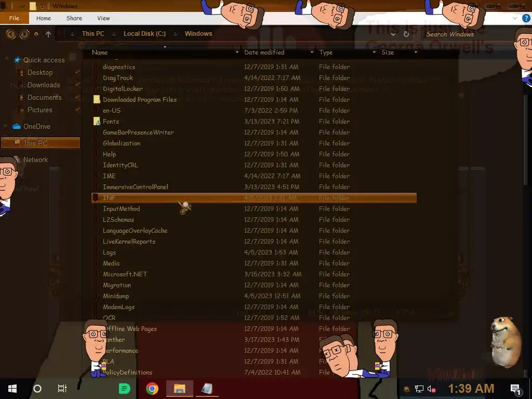
Task: Switch to the Home ribbon tab
Action: tap(44, 18)
